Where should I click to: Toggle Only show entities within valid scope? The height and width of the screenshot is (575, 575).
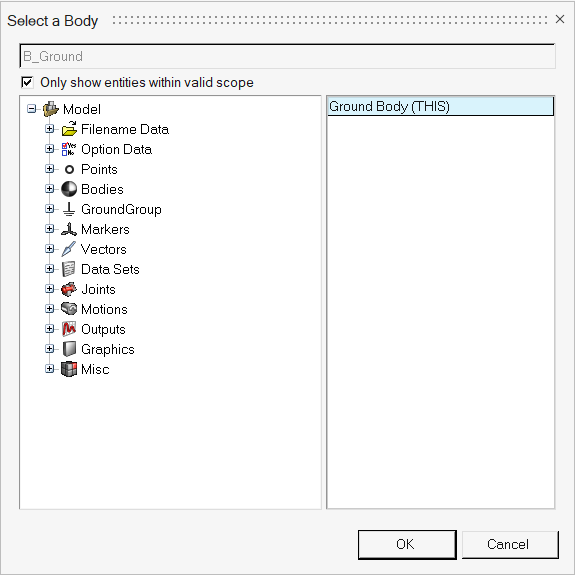[28, 83]
